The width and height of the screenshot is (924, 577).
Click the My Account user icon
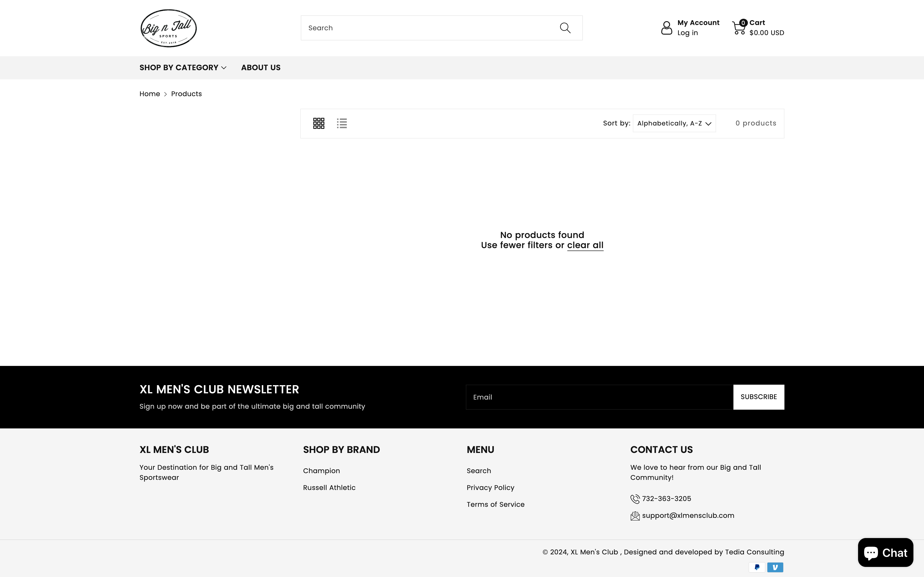tap(667, 27)
